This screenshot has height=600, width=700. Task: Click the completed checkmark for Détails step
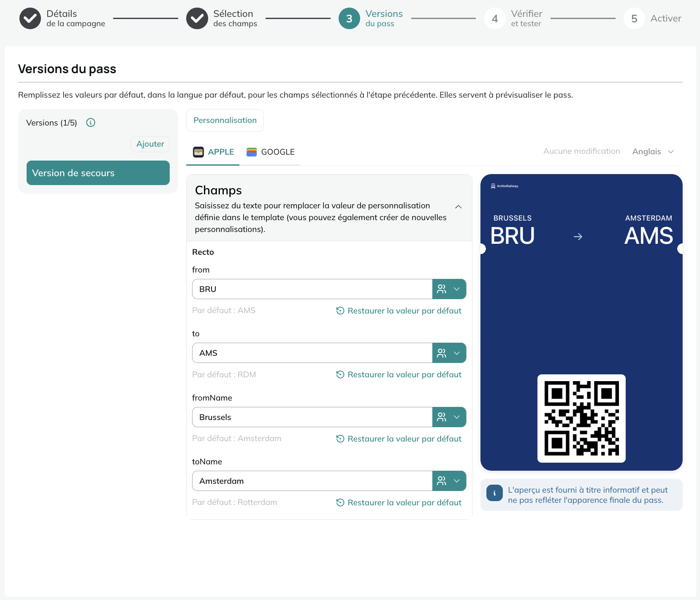tap(30, 19)
